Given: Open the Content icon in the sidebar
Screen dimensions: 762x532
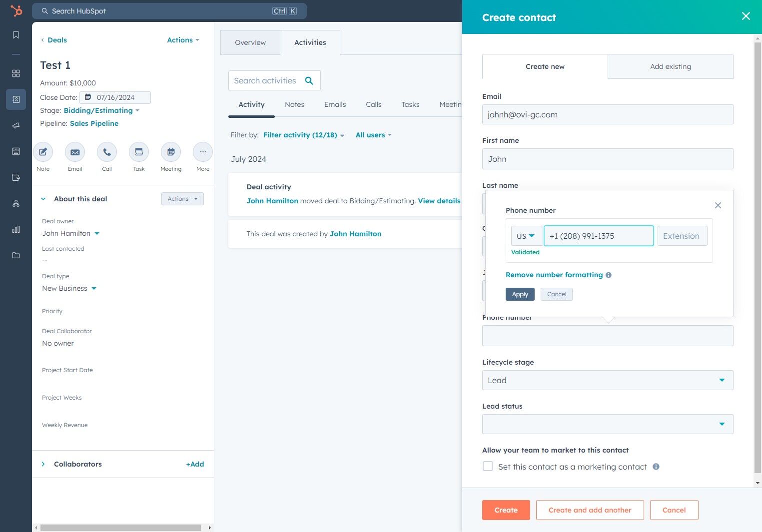Looking at the screenshot, I should point(16,151).
